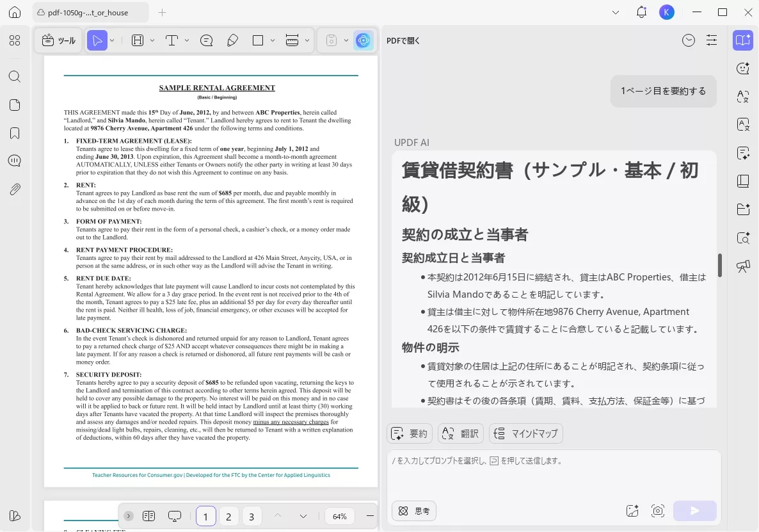
Task: Enable 思考 thinking mode
Action: pyautogui.click(x=413, y=511)
